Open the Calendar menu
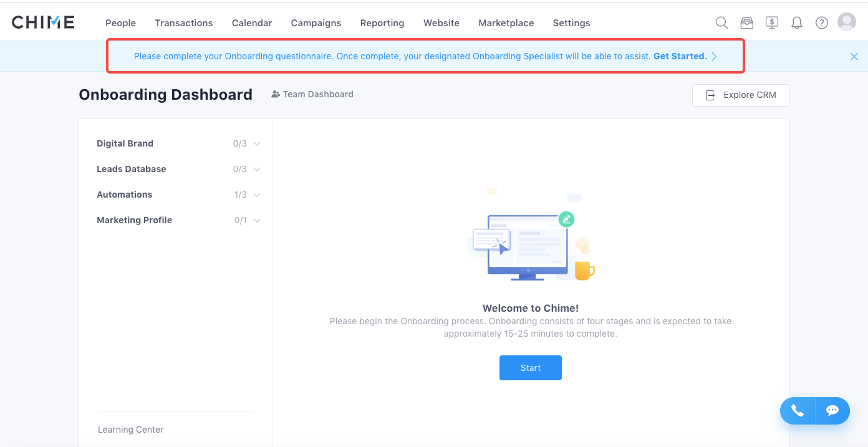Image resolution: width=868 pixels, height=447 pixels. (252, 23)
